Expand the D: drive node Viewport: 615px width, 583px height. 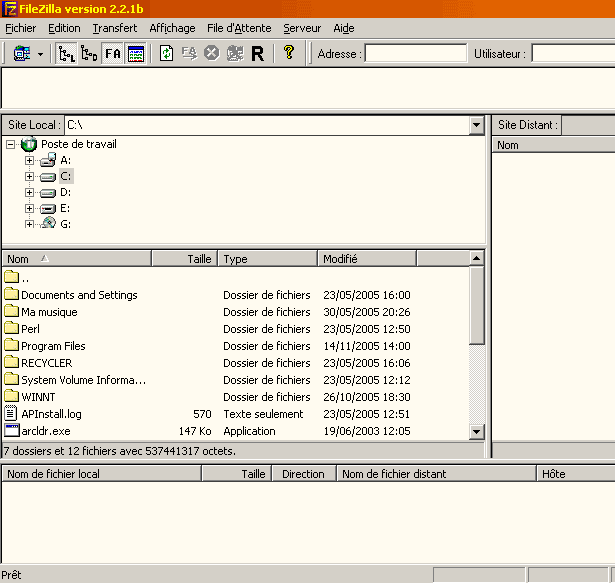29,192
